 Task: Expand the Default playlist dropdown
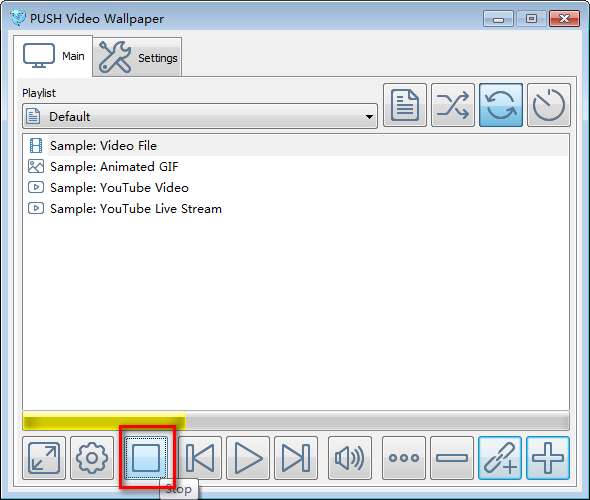pos(200,116)
